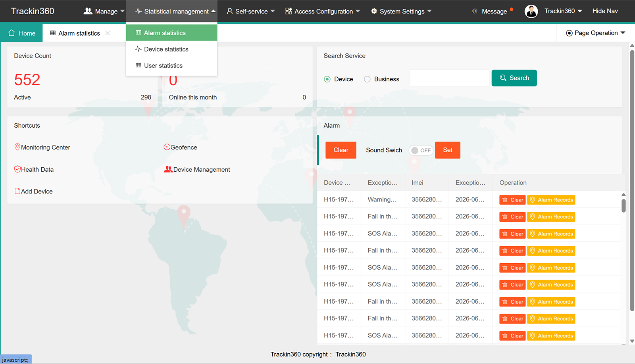This screenshot has height=364, width=635.
Task: Click the Alarm statistics tab table icon
Action: point(53,33)
